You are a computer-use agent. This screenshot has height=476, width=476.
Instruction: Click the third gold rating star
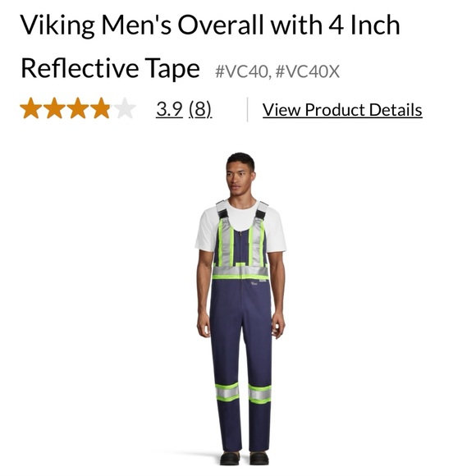78,108
